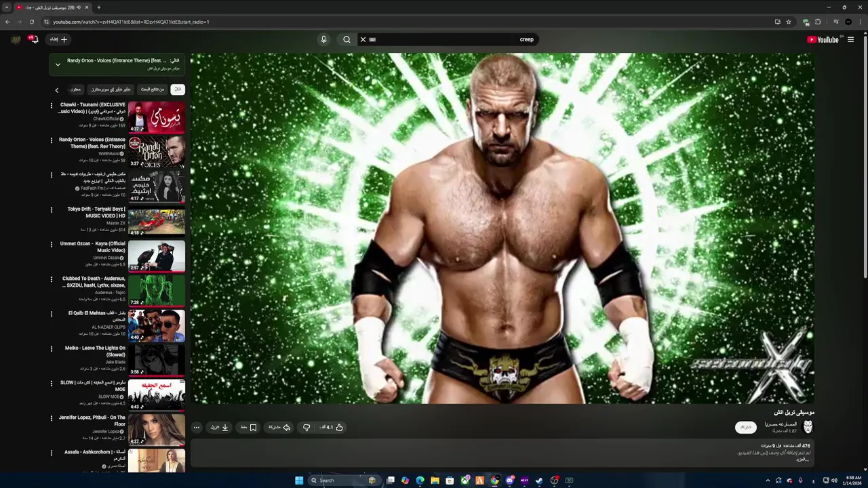Open the YouTube hamburger guide menu
Viewport: 868px width, 488px height.
pyautogui.click(x=850, y=39)
